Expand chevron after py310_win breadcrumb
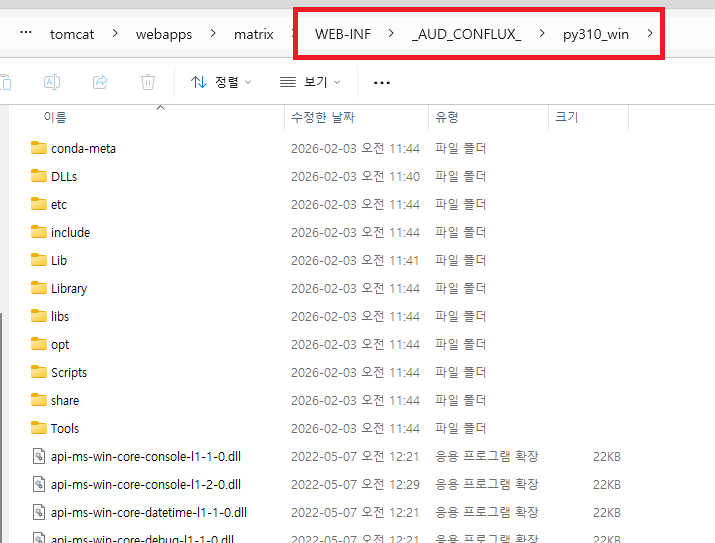 pyautogui.click(x=650, y=33)
